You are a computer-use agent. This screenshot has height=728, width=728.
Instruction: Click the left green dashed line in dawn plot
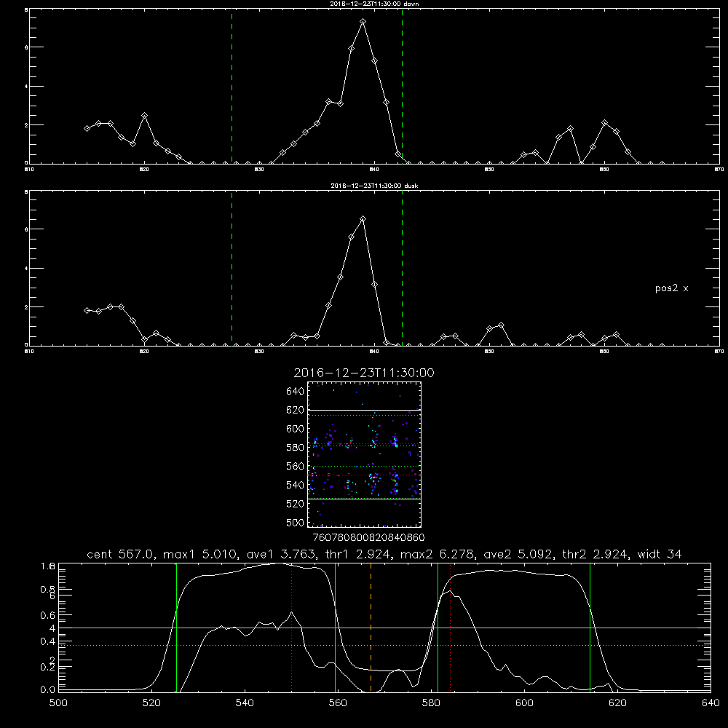point(232,87)
